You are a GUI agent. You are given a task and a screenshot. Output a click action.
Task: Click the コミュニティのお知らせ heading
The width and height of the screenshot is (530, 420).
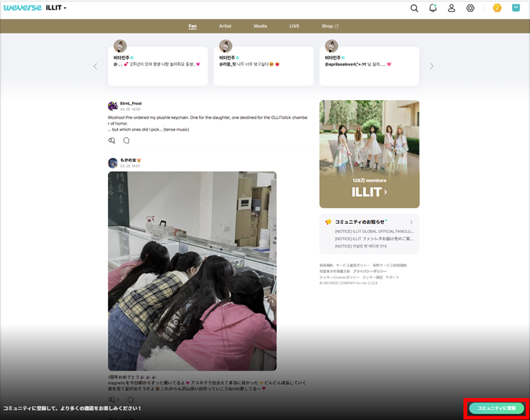pyautogui.click(x=360, y=222)
